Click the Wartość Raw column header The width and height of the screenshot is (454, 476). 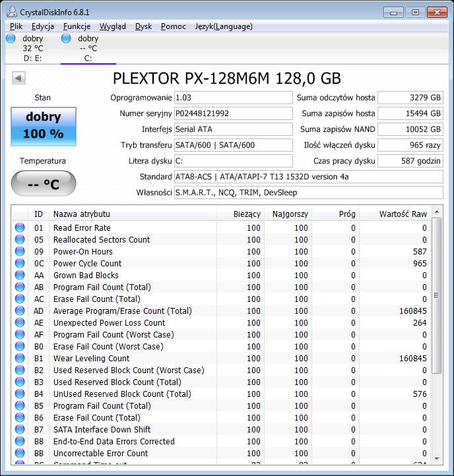[395, 214]
